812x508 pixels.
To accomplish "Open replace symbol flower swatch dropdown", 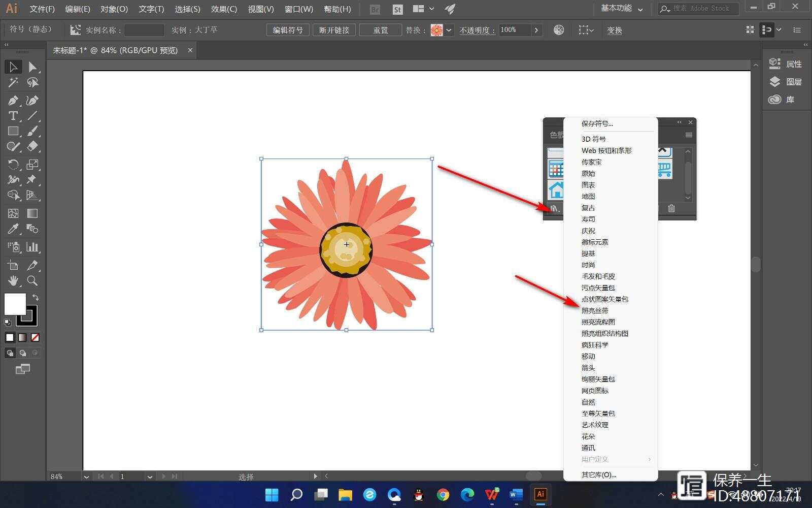I will (x=449, y=30).
